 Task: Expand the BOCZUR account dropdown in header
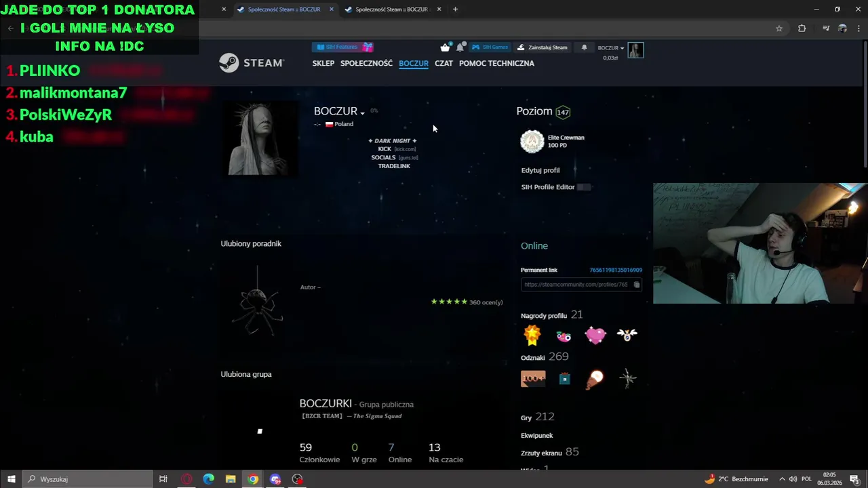(x=610, y=48)
